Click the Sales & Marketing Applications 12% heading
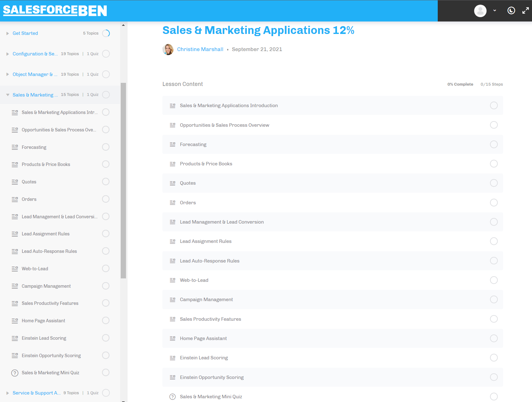Viewport: 532px width, 402px height. [258, 30]
